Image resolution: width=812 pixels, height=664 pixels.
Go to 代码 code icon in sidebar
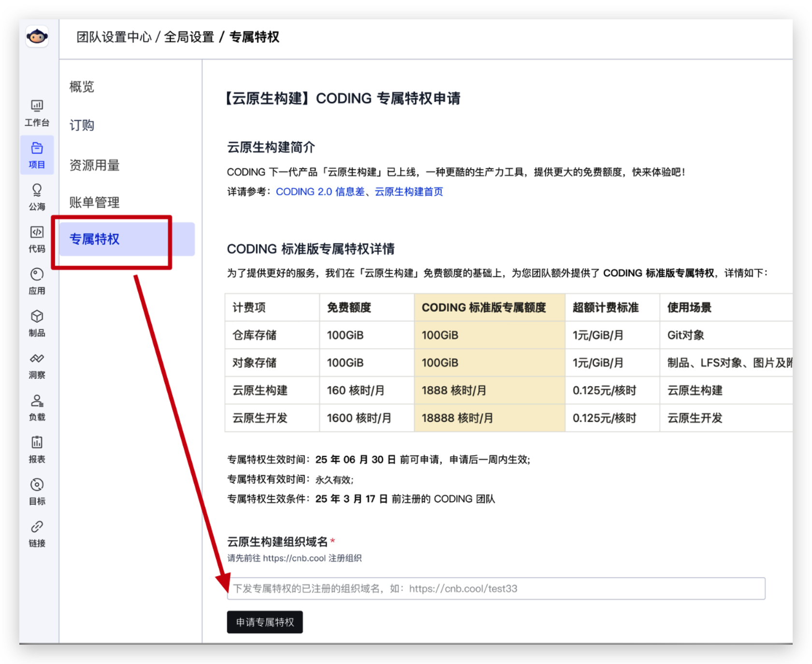[x=37, y=239]
